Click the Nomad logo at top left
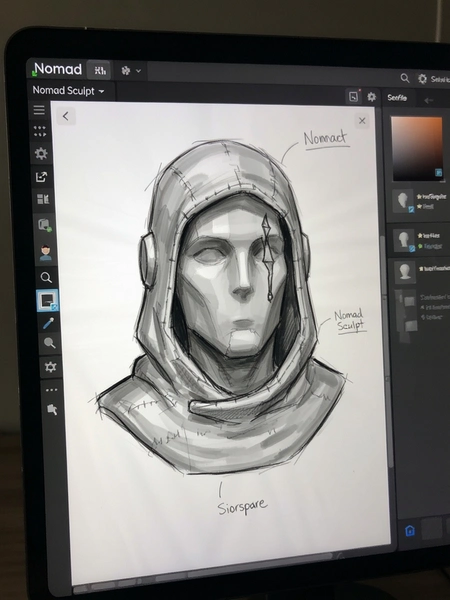450x600 pixels. click(x=58, y=69)
